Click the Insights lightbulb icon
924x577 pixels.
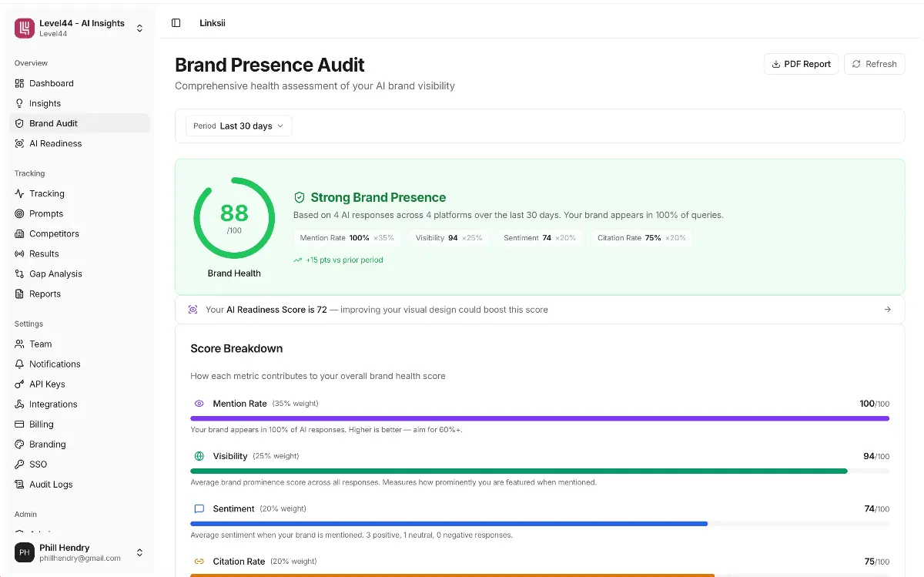pos(20,103)
